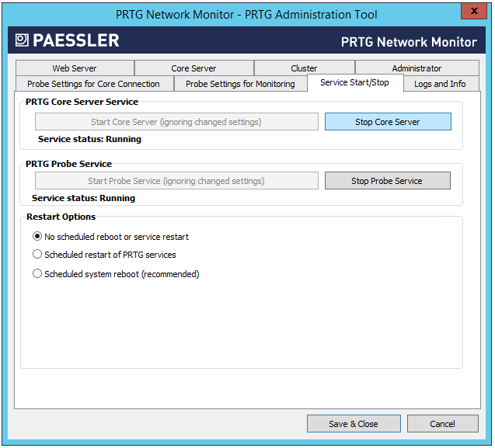This screenshot has width=495, height=448.
Task: Click the PRTG Probe Service heading
Action: click(68, 164)
